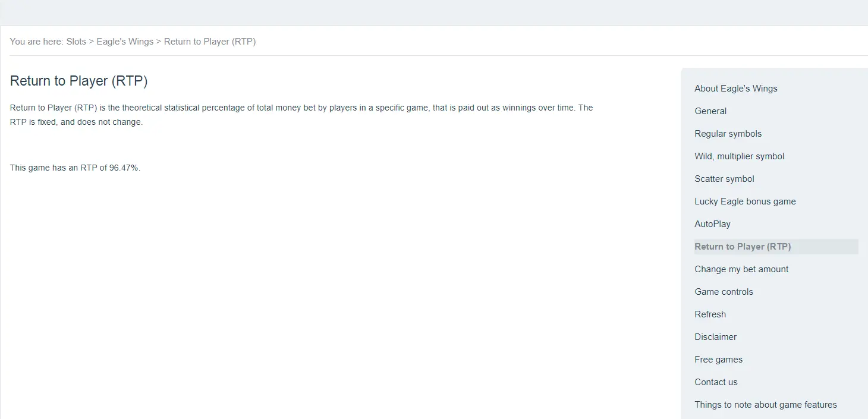
Task: Click the RTP definition paragraph
Action: (x=301, y=115)
